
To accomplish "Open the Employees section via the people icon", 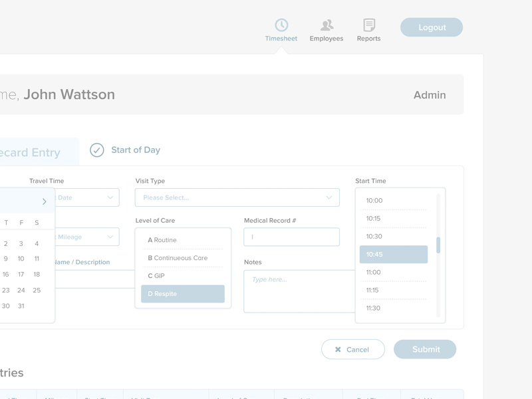I will click(x=326, y=23).
